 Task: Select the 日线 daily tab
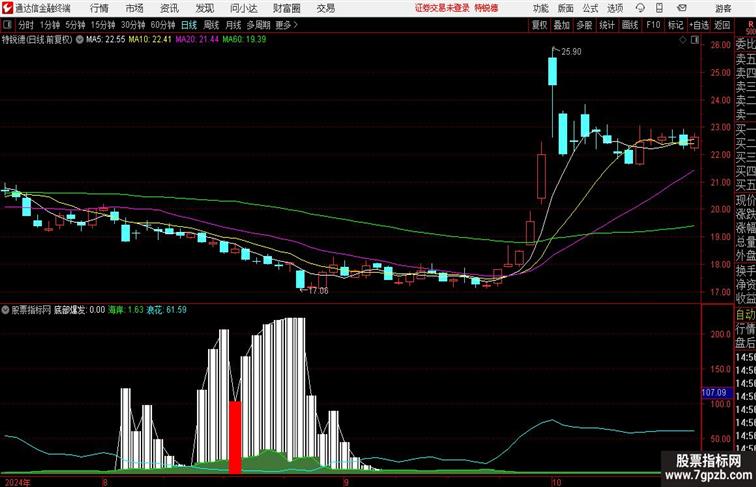[189, 25]
